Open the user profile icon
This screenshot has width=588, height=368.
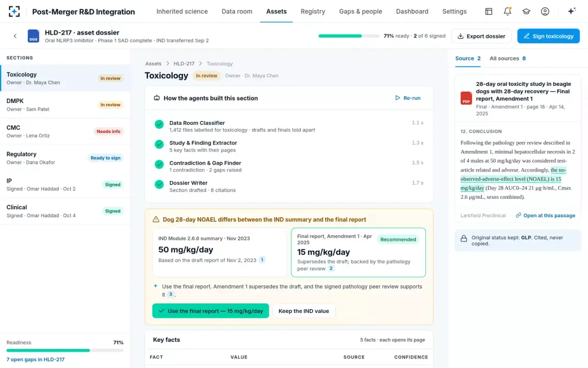545,11
